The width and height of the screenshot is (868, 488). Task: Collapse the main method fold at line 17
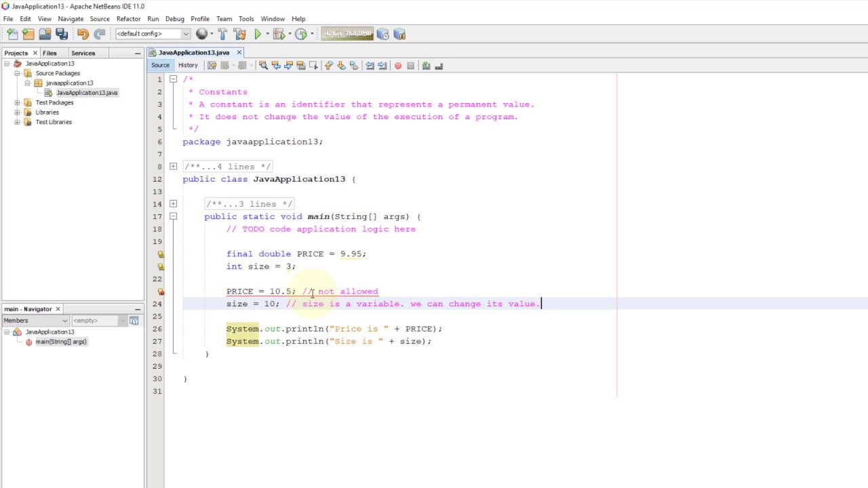[x=174, y=216]
